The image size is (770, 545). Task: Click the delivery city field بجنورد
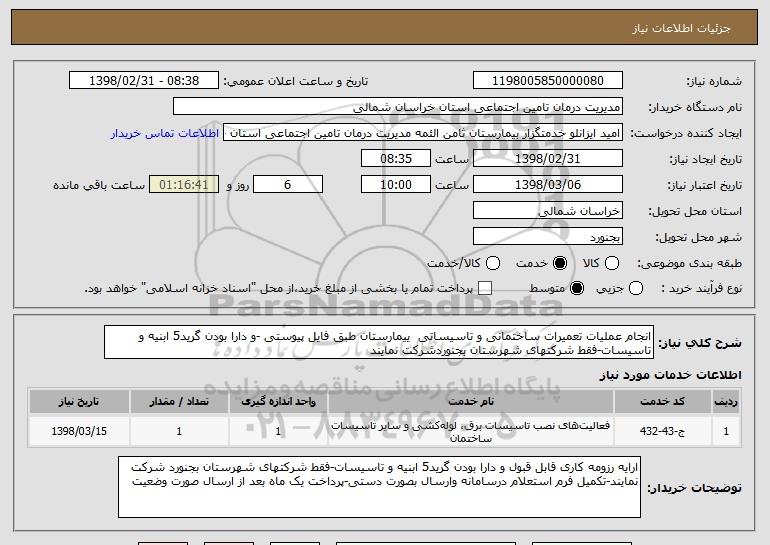pos(548,237)
